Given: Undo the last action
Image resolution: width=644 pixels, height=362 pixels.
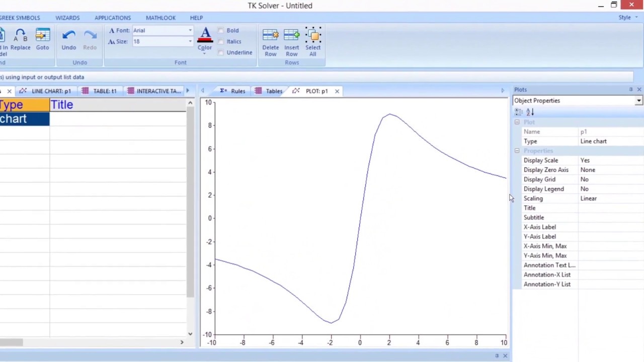Looking at the screenshot, I should click(69, 40).
